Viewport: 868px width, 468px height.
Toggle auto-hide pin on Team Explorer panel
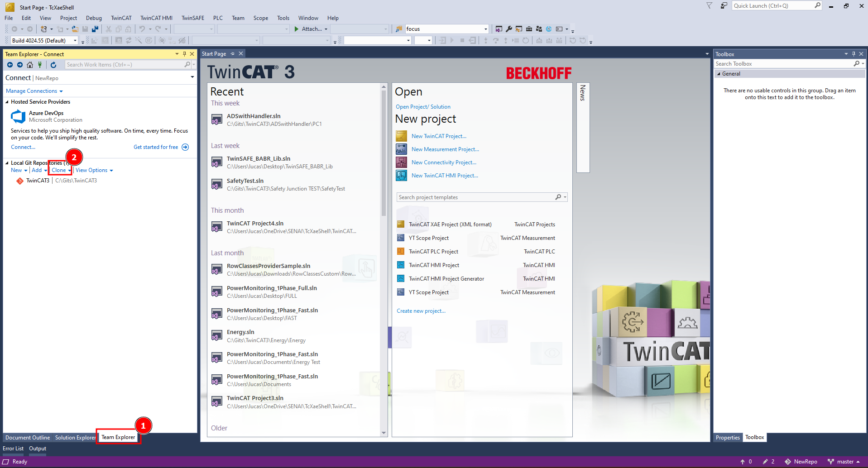(x=184, y=54)
